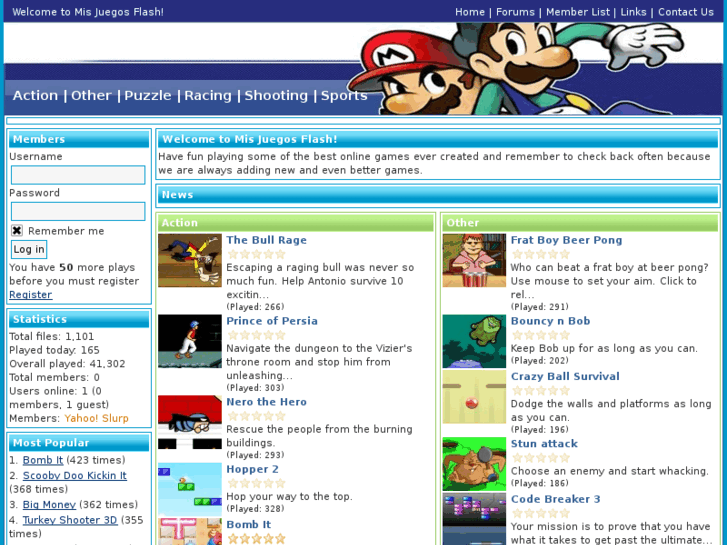The height and width of the screenshot is (545, 727).
Task: Open Bomb It in Most Popular list
Action: pos(43,460)
